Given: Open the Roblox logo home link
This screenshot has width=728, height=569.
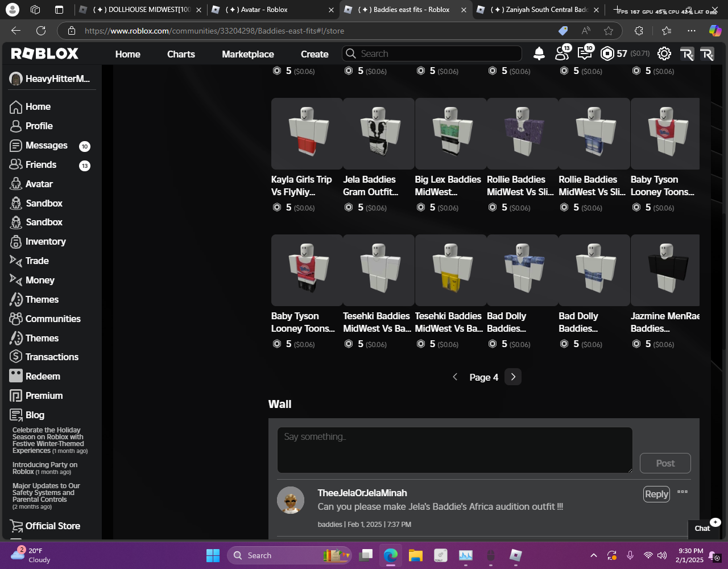Looking at the screenshot, I should coord(45,53).
